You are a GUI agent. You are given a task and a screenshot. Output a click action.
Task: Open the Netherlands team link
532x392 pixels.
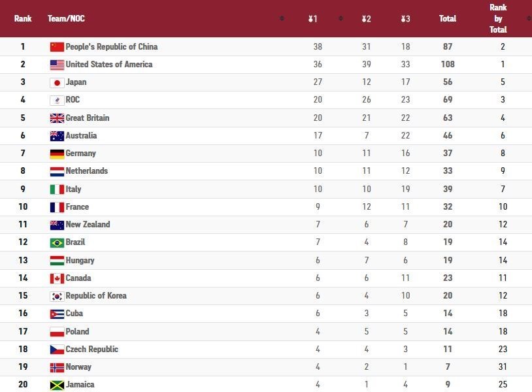click(x=86, y=171)
